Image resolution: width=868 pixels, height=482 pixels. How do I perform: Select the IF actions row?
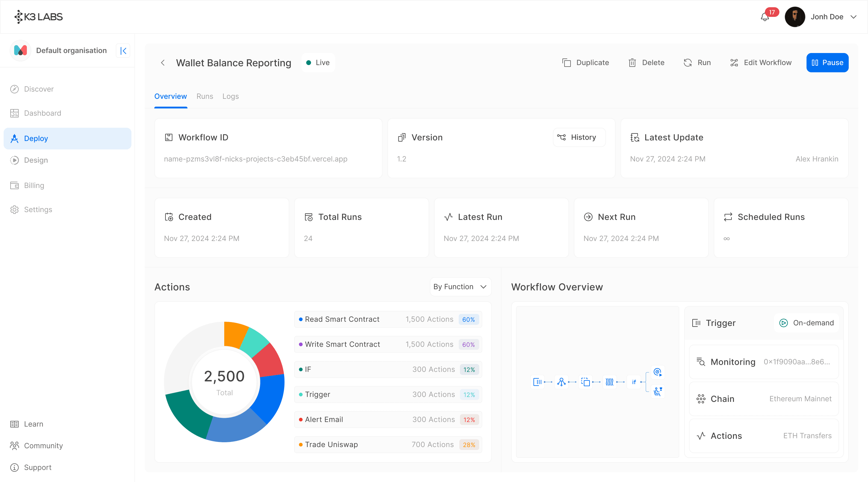[388, 369]
